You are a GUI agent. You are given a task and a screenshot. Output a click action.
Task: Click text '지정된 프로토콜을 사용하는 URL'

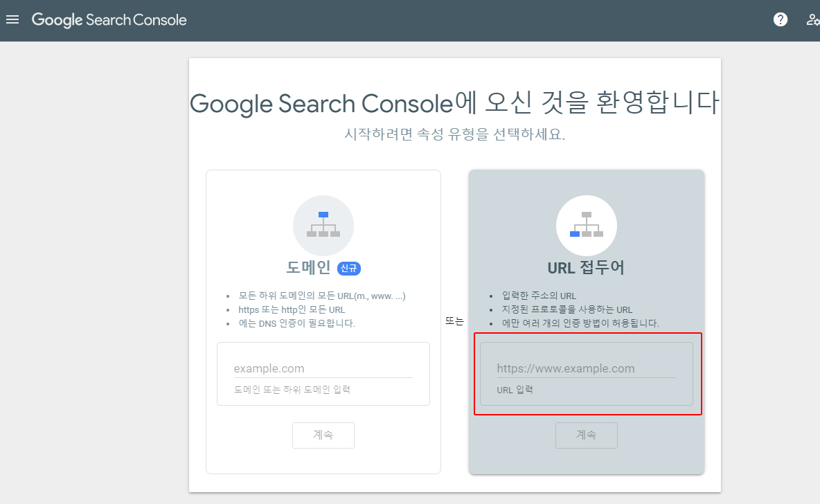pyautogui.click(x=567, y=309)
